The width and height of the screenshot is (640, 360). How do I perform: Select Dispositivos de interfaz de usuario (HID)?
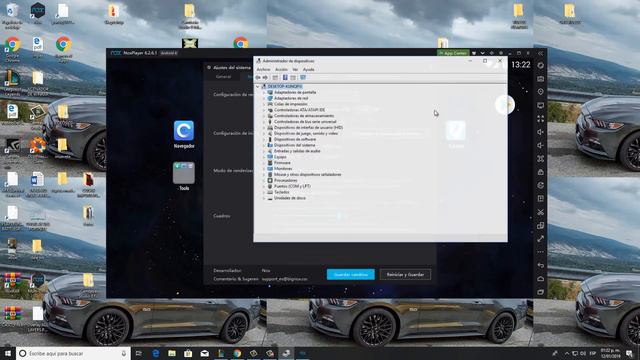coord(308,128)
